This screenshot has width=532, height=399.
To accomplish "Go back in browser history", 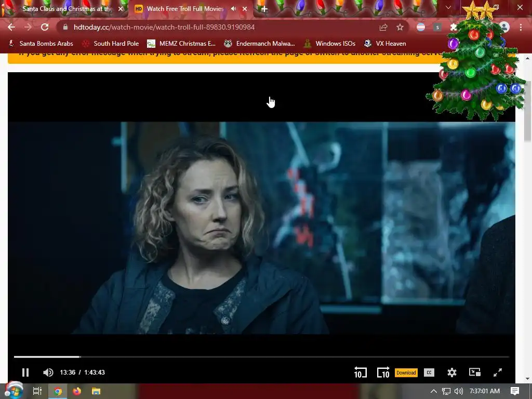I will tap(11, 27).
